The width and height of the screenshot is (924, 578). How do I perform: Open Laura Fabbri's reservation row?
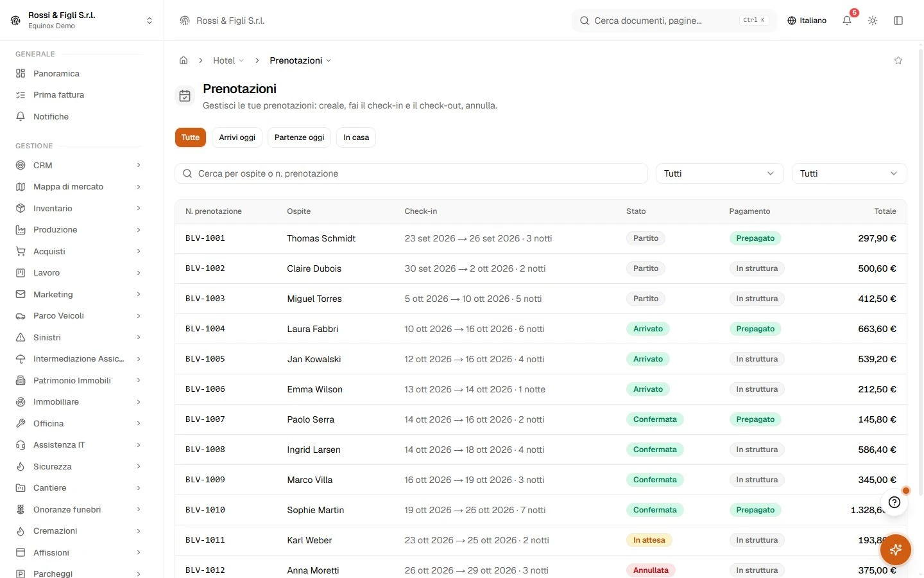541,329
